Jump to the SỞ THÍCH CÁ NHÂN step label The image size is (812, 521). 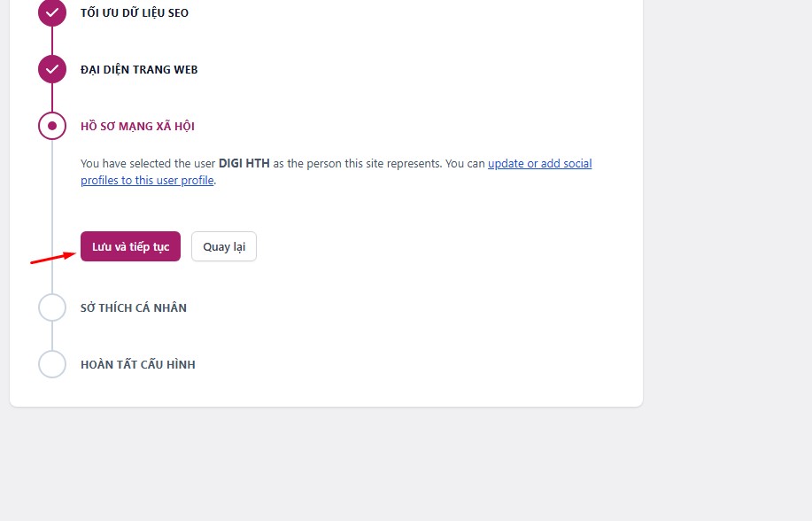coord(134,307)
